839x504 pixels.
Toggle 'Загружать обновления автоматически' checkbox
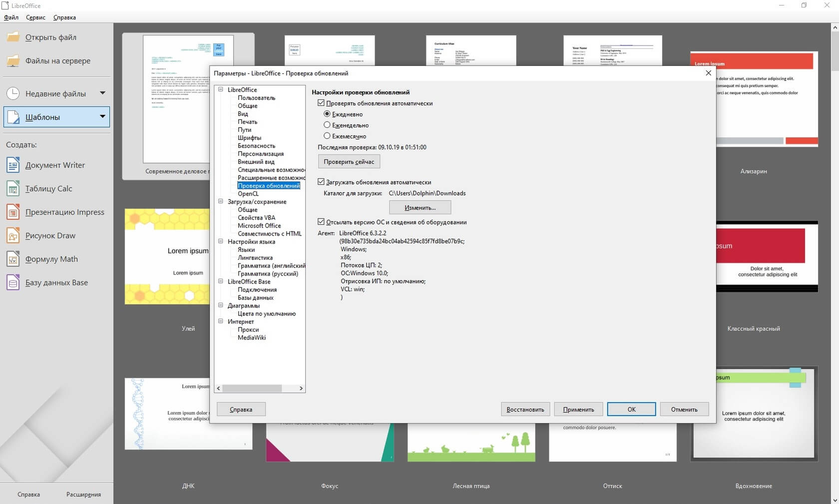pos(321,182)
